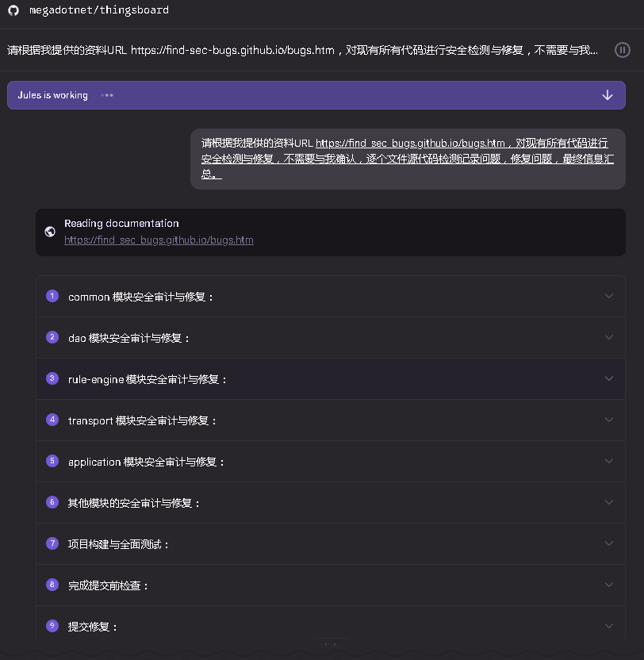Select the project build and test step row

(x=331, y=544)
